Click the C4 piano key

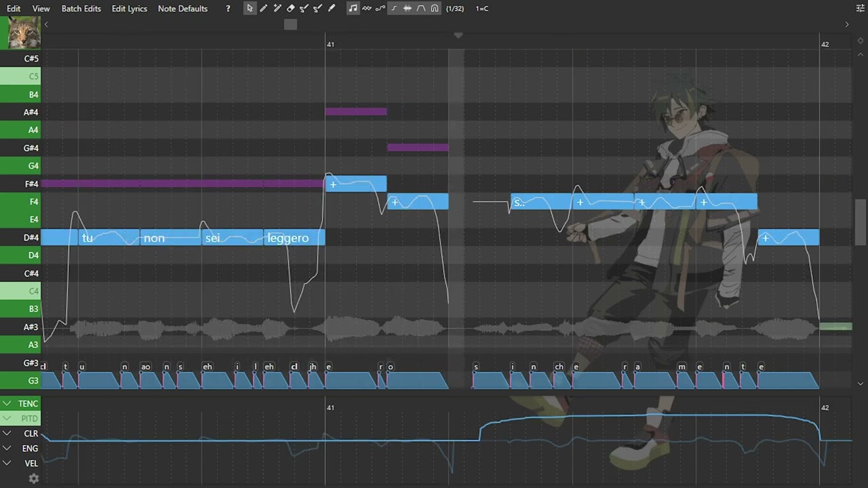pos(20,291)
